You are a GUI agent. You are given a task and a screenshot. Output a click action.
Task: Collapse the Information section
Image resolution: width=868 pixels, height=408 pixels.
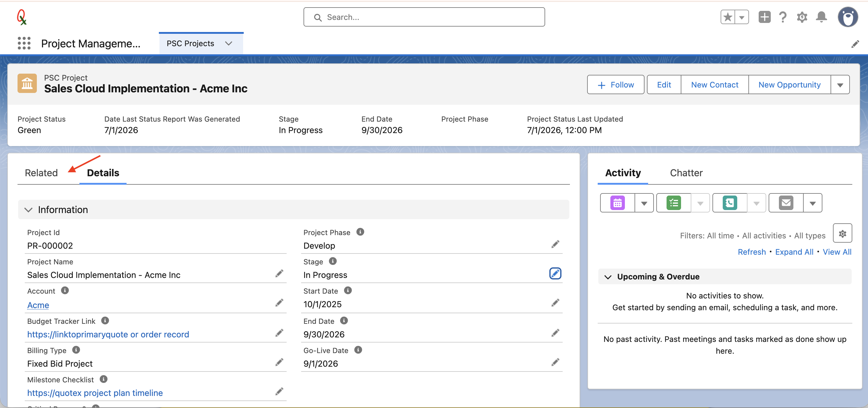(28, 210)
